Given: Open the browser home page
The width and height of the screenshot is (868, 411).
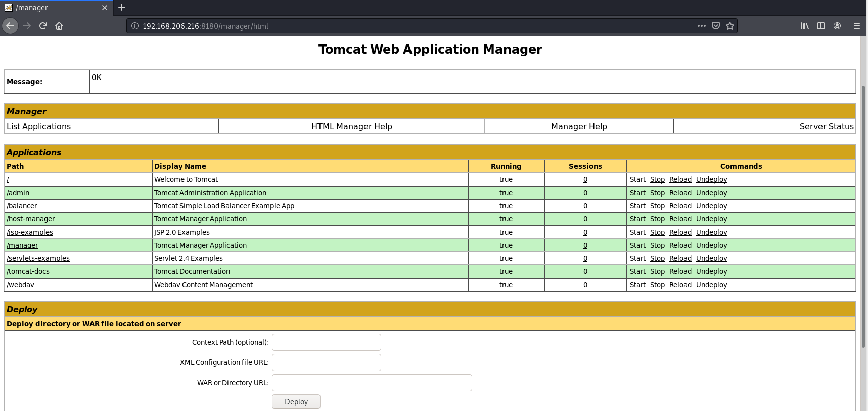Looking at the screenshot, I should (x=59, y=26).
